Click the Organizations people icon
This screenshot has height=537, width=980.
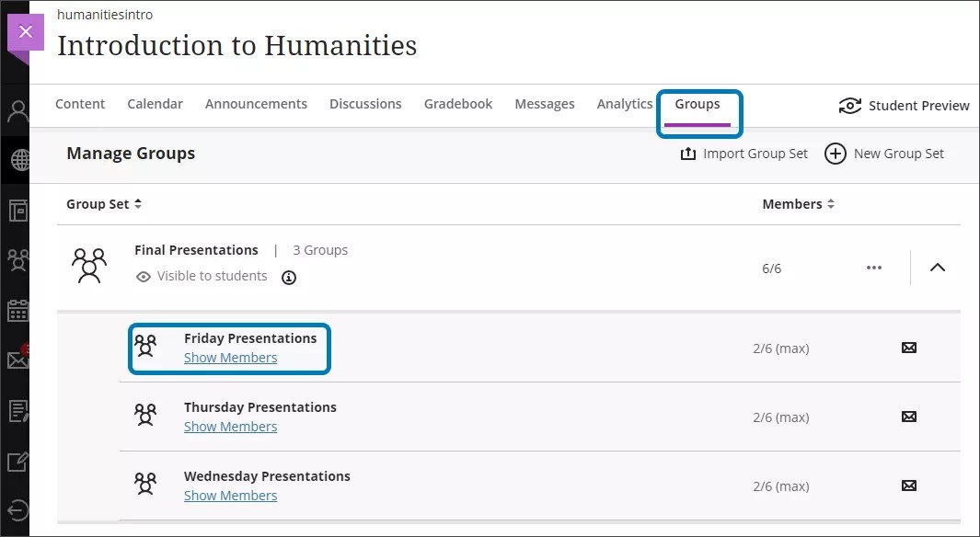(17, 260)
